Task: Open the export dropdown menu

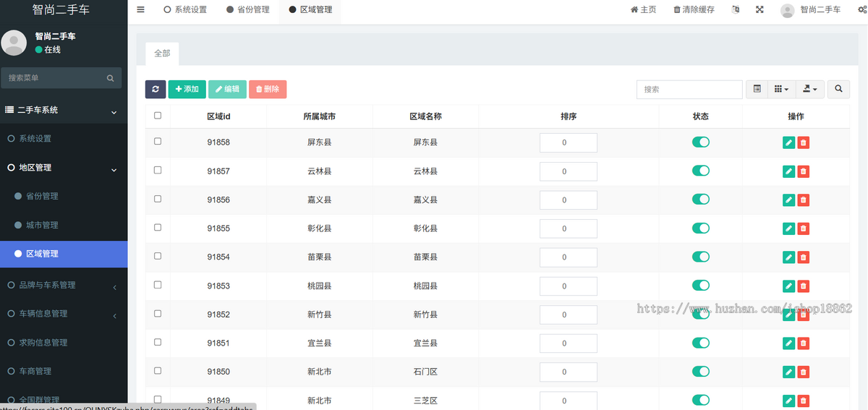Action: tap(810, 89)
